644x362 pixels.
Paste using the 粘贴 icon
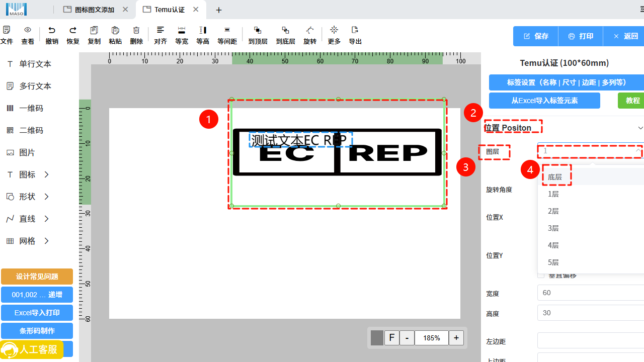click(x=115, y=30)
